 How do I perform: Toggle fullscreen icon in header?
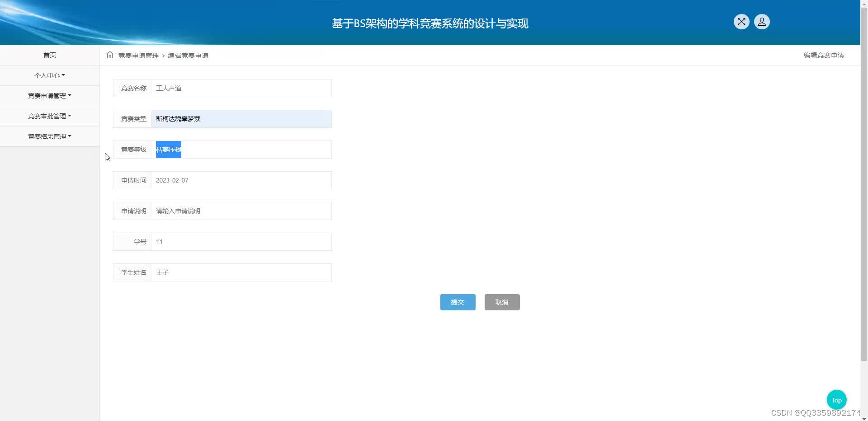click(741, 22)
